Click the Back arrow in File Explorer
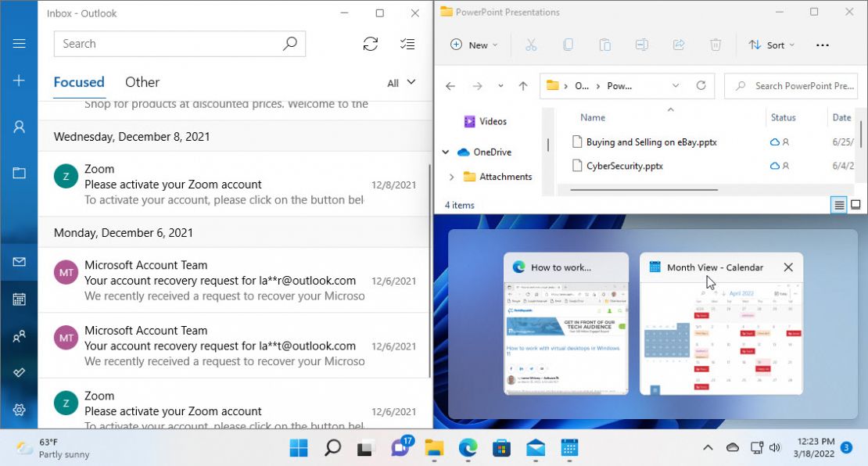Image resolution: width=868 pixels, height=466 pixels. (x=450, y=85)
